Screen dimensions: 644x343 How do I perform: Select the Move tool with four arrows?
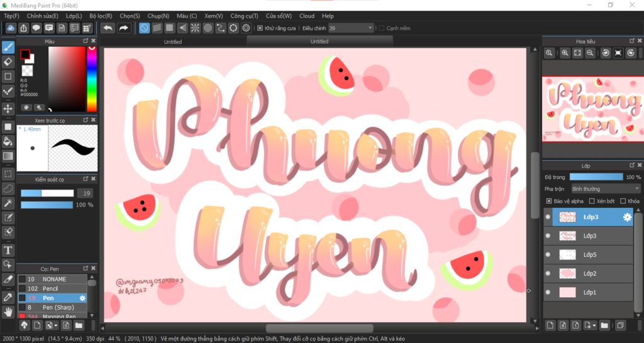pyautogui.click(x=8, y=109)
